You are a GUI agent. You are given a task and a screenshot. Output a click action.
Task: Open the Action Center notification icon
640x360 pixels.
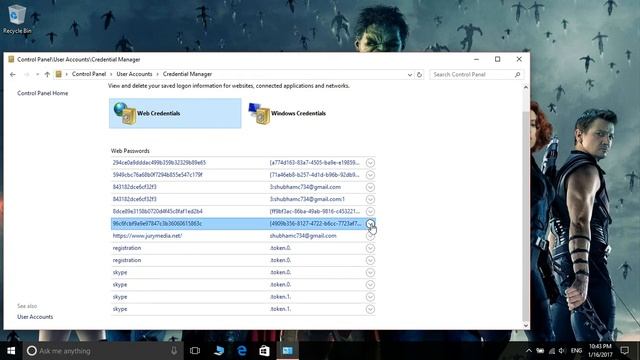pyautogui.click(x=624, y=351)
